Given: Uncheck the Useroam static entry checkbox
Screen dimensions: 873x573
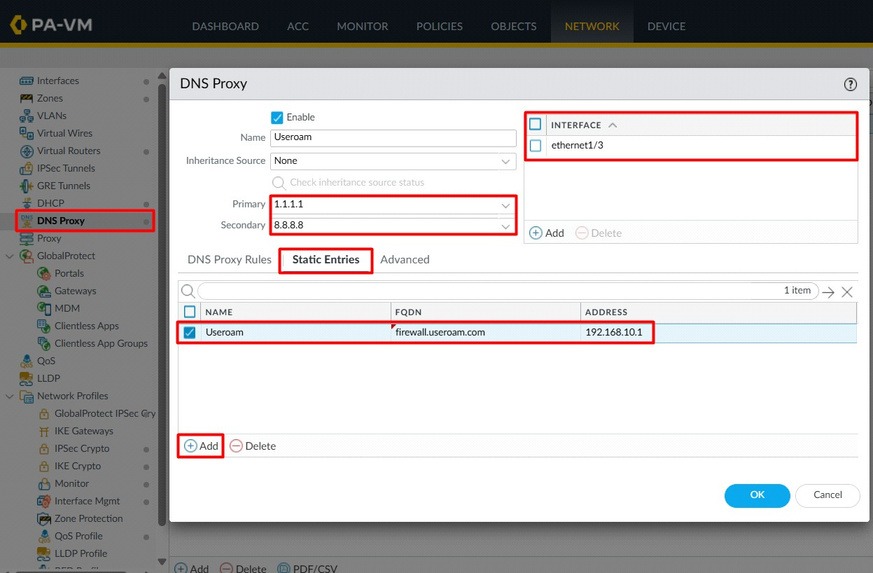Looking at the screenshot, I should coord(190,332).
